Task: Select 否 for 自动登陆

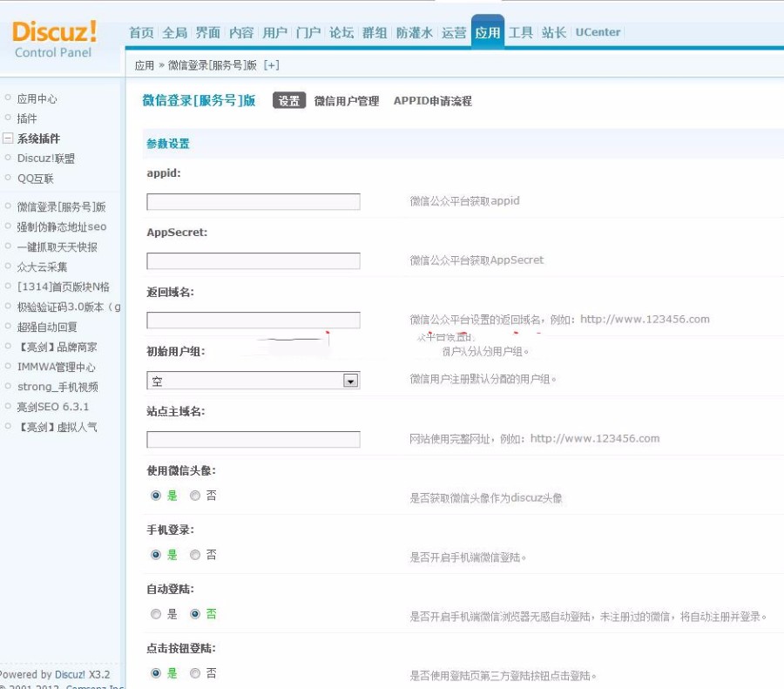Action: pyautogui.click(x=195, y=614)
